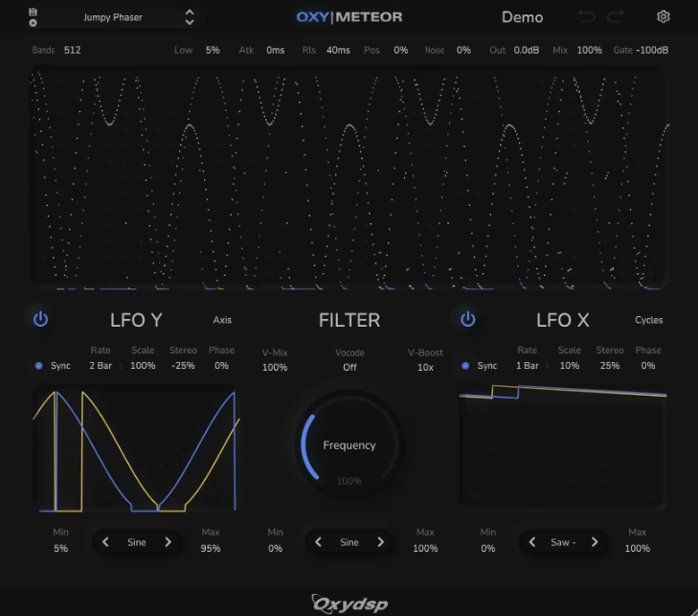Select next LFO X shape after Saw
The image size is (698, 616).
pyautogui.click(x=595, y=542)
